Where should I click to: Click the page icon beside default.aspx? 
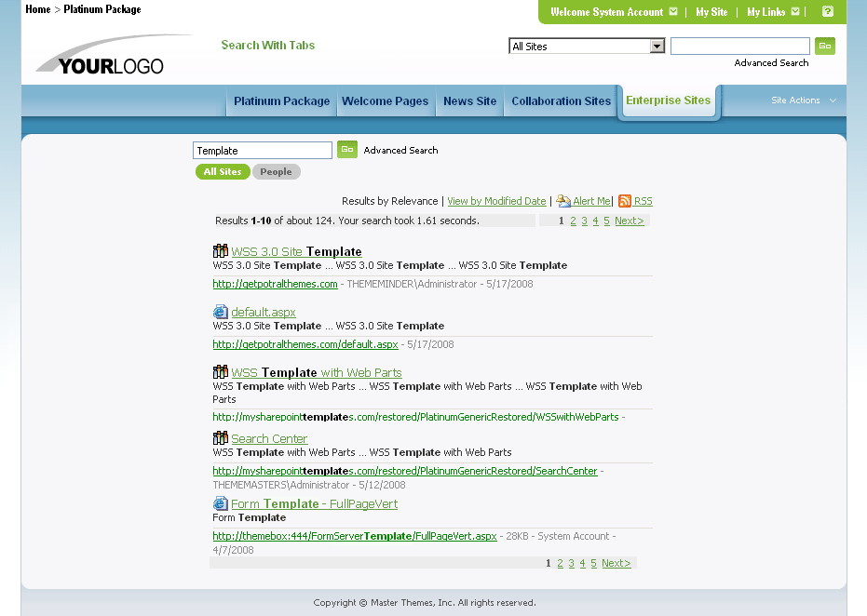click(220, 311)
